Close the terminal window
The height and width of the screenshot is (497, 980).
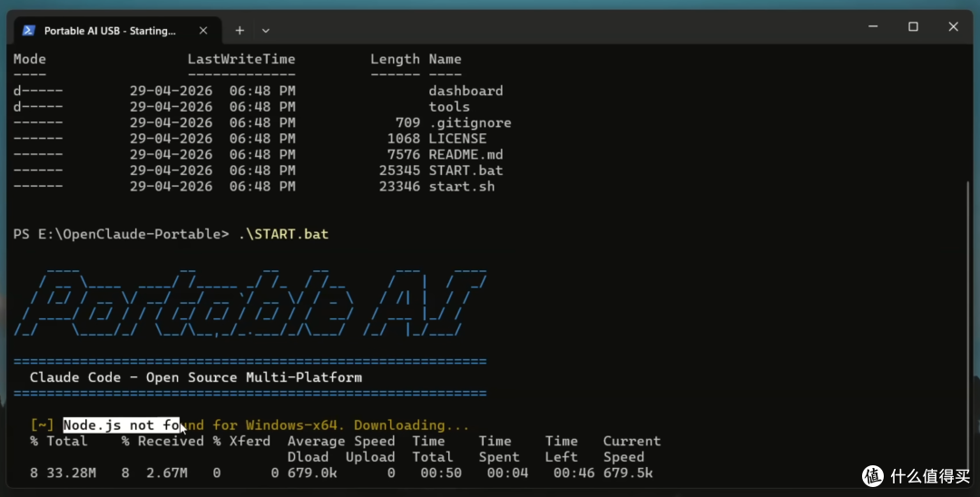(953, 26)
